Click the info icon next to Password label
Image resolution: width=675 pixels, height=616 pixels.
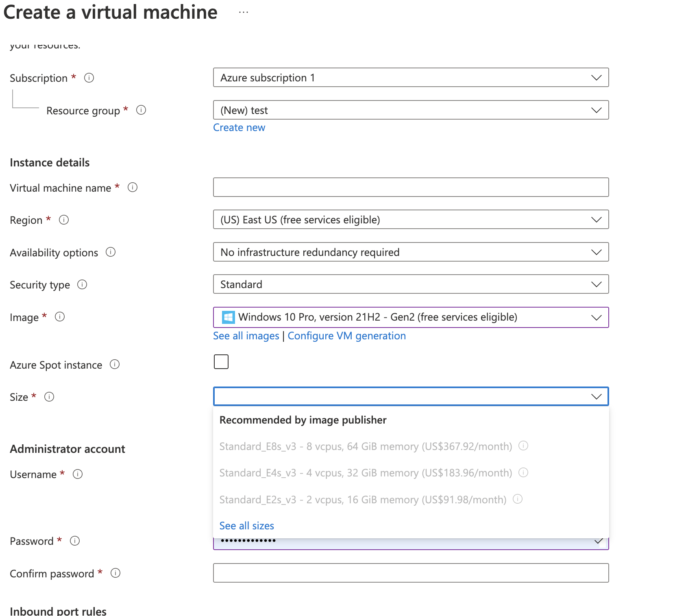[x=75, y=541]
